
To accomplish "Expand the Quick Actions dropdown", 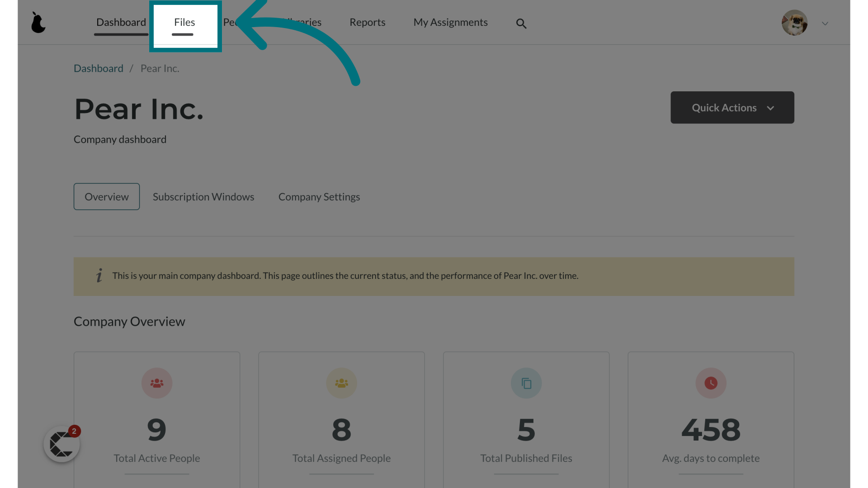I will 732,107.
